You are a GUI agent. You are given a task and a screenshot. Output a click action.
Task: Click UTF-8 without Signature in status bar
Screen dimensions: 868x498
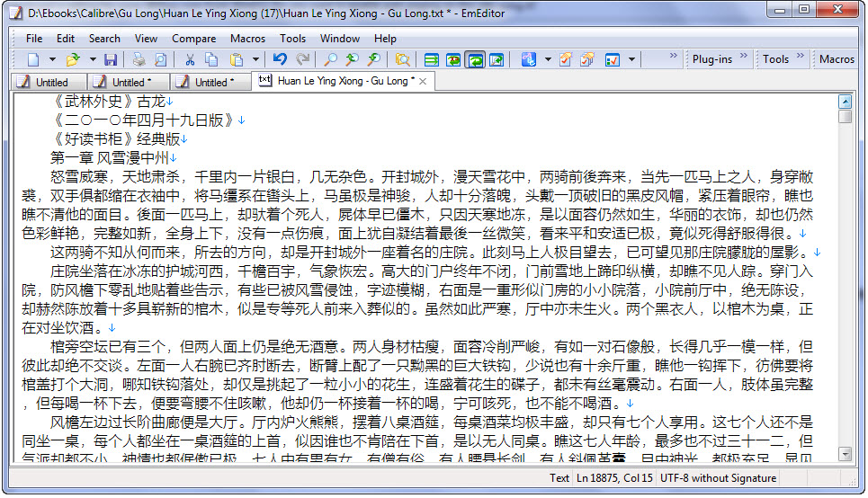click(x=718, y=478)
